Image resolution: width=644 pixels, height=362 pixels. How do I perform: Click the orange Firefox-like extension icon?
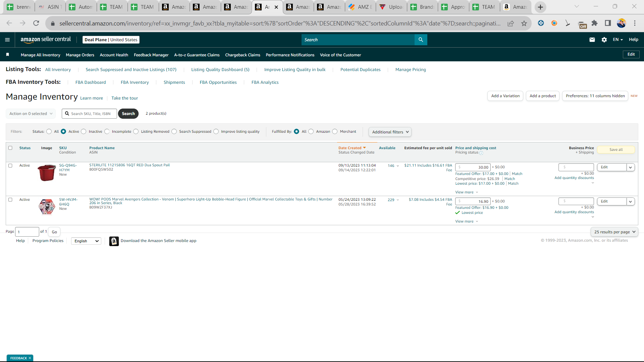[x=554, y=23]
